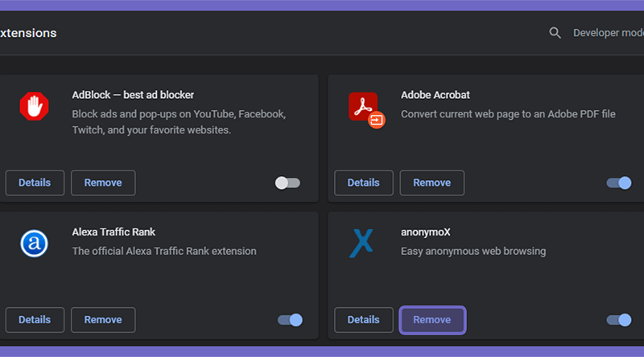Disable the Adobe Acrobat extension toggle
This screenshot has width=644, height=357.
619,183
